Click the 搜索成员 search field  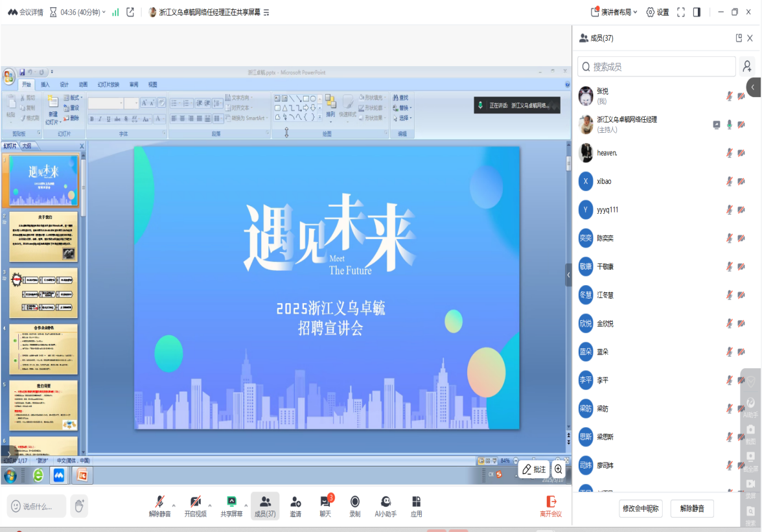coord(656,67)
